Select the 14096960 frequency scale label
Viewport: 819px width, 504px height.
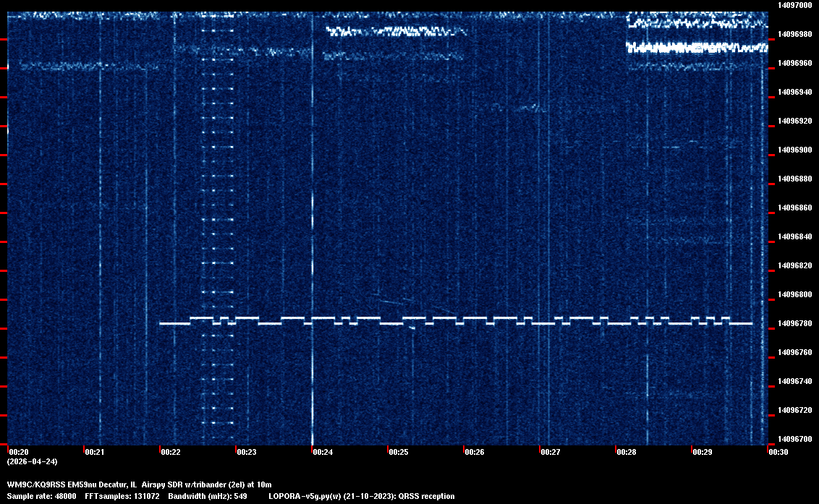pos(794,63)
